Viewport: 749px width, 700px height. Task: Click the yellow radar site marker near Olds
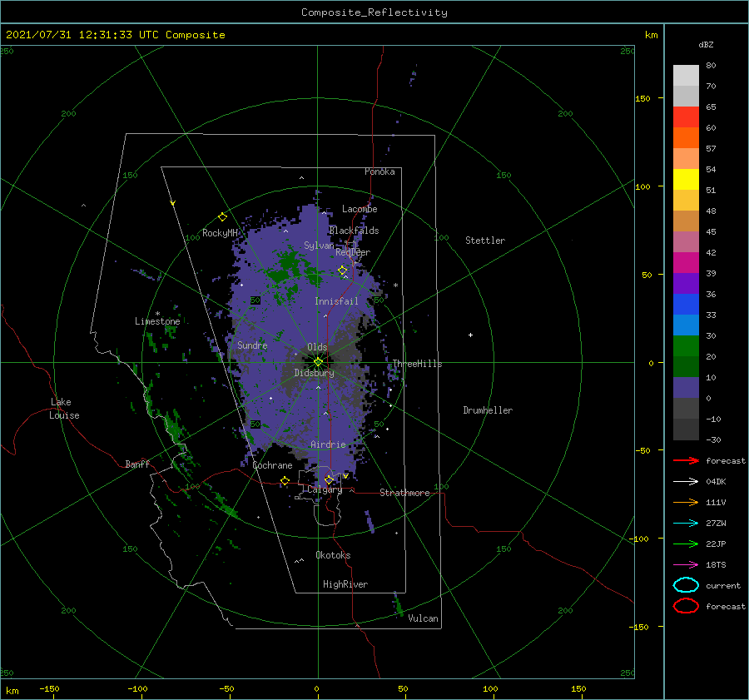point(318,362)
